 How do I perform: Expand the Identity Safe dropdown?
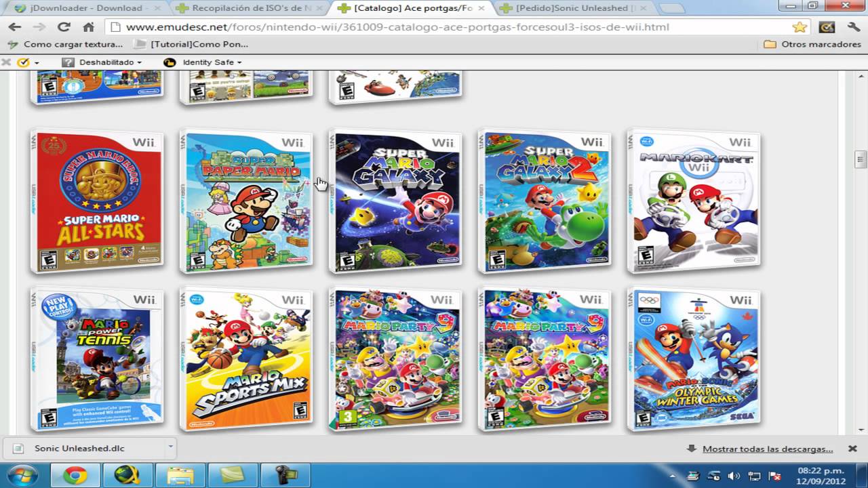(x=203, y=62)
